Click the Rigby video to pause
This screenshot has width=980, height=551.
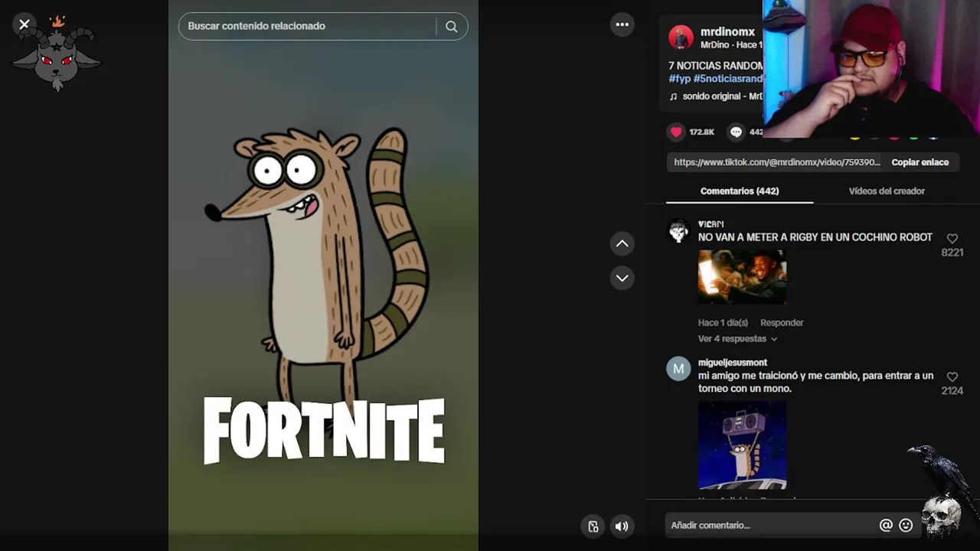323,275
